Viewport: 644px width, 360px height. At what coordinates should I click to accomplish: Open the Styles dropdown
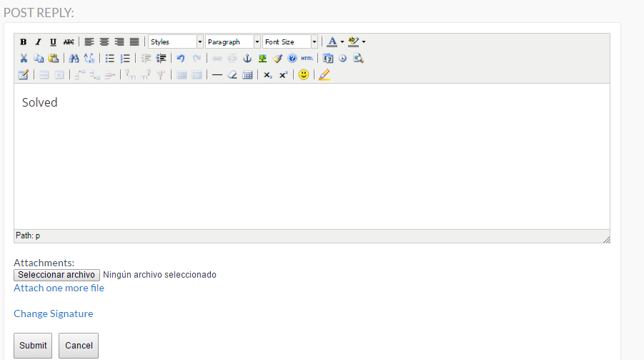[x=176, y=42]
